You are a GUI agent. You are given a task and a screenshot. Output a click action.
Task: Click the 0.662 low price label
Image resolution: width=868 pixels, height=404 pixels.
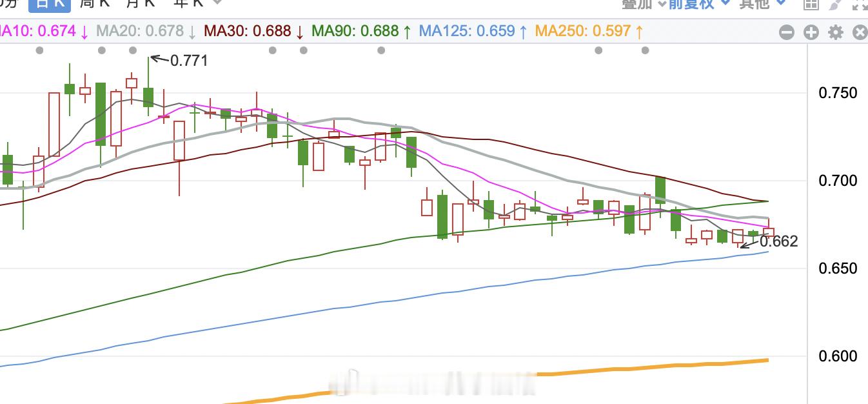[x=779, y=242]
